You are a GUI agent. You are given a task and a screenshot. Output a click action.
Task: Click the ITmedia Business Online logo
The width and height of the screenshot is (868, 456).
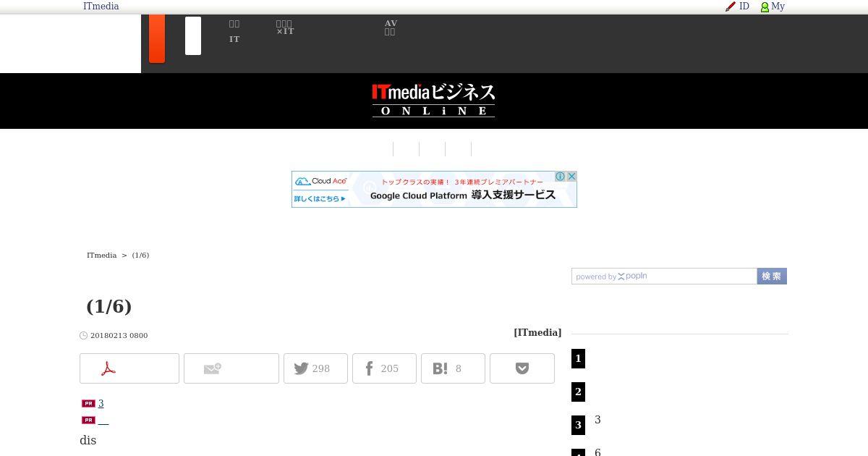434,100
